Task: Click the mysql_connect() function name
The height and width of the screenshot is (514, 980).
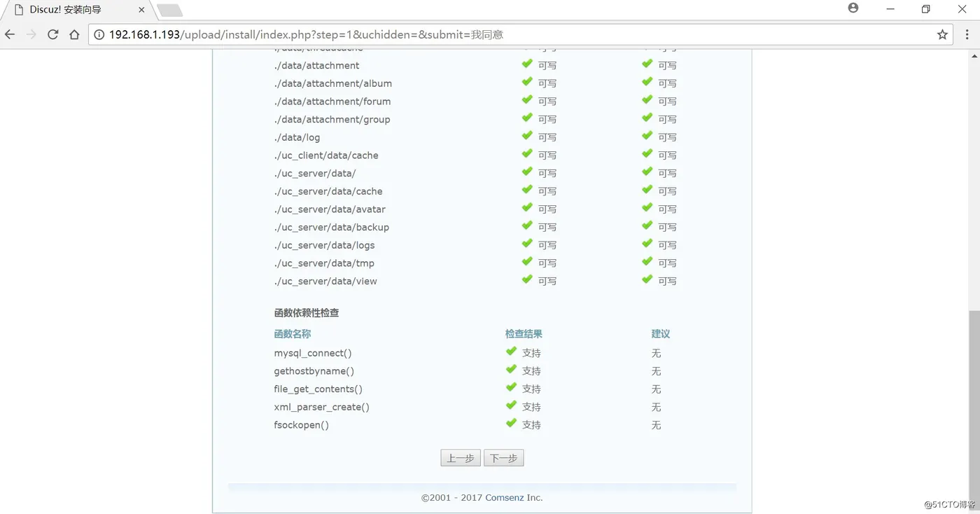Action: [x=313, y=354]
